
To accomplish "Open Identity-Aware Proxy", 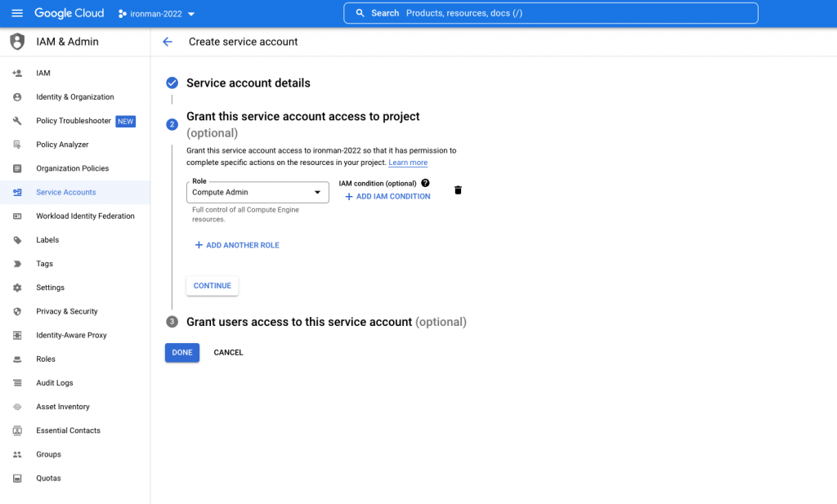I will [x=71, y=336].
